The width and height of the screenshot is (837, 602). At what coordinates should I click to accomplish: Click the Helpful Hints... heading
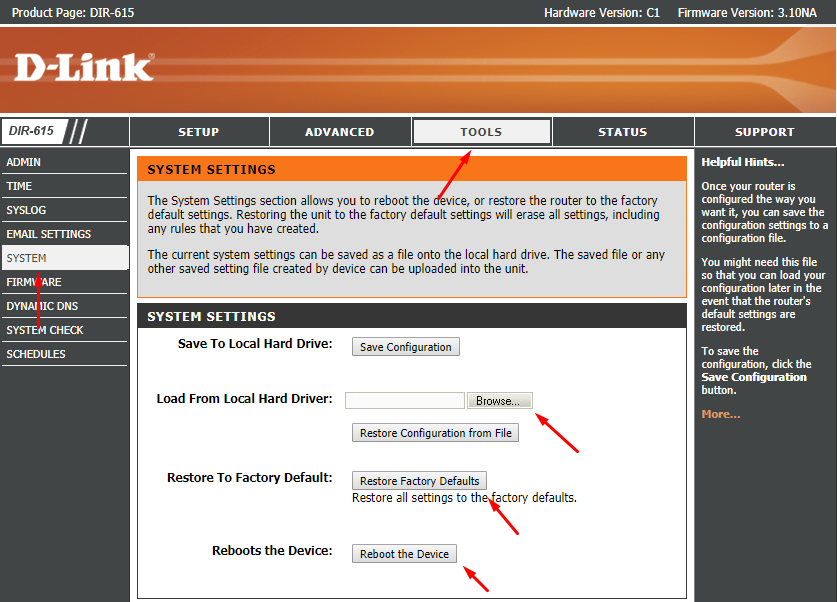(743, 162)
